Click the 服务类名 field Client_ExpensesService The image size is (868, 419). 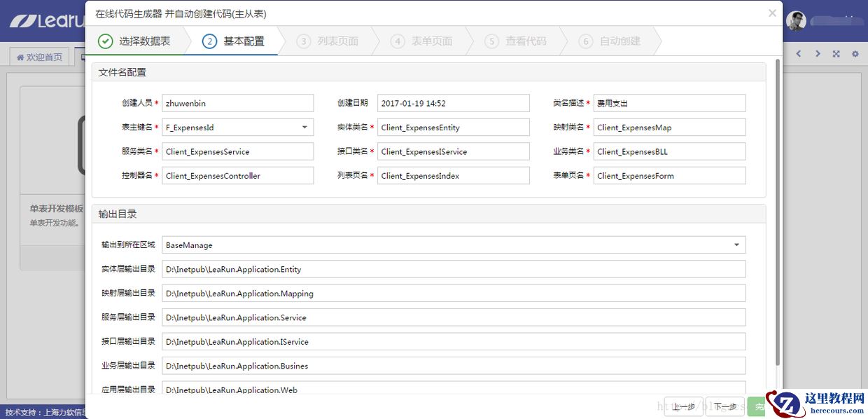[x=238, y=151]
